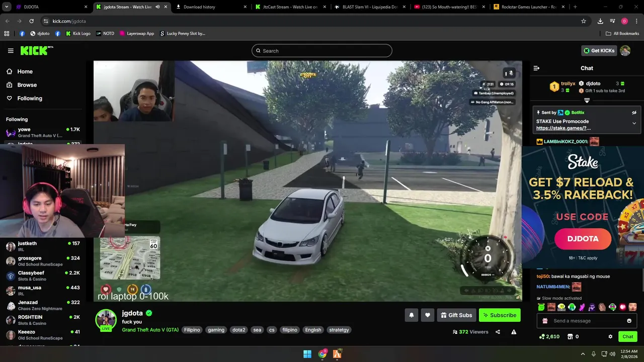The height and width of the screenshot is (362, 644).
Task: Click the green Subscribe button
Action: (x=500, y=315)
